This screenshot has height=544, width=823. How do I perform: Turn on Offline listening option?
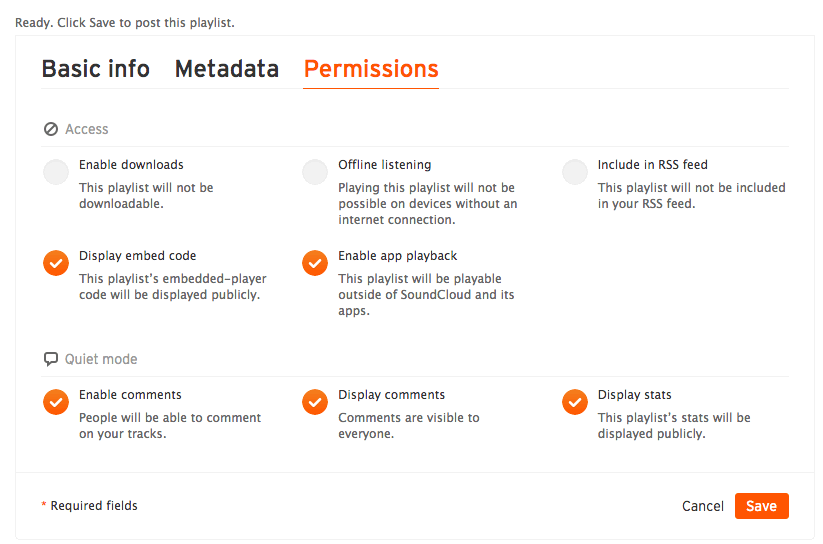pos(315,173)
